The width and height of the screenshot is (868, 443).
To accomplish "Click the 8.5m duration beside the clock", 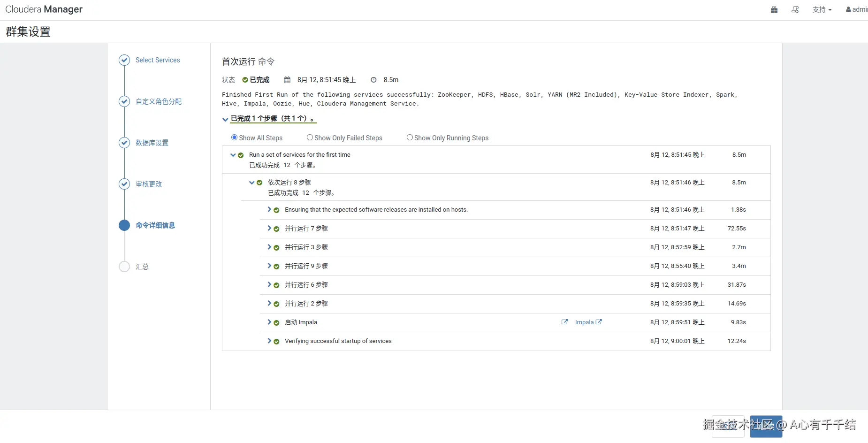I will click(391, 80).
